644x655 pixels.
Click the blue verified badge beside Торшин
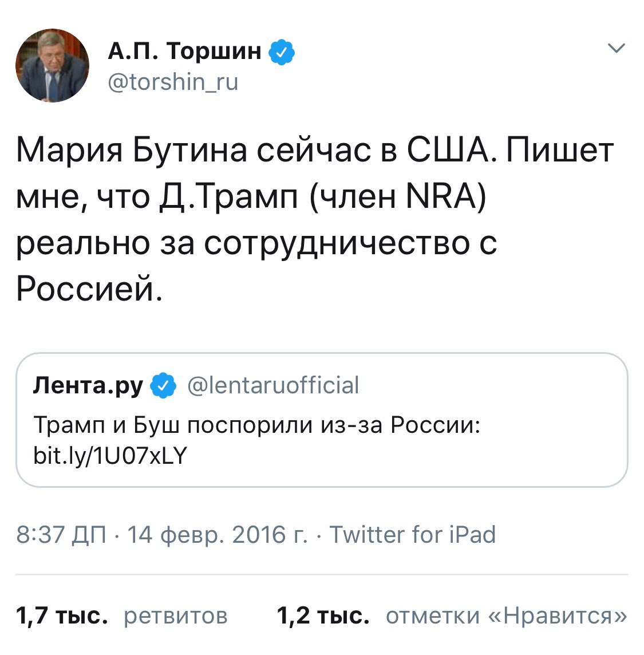coord(282,52)
